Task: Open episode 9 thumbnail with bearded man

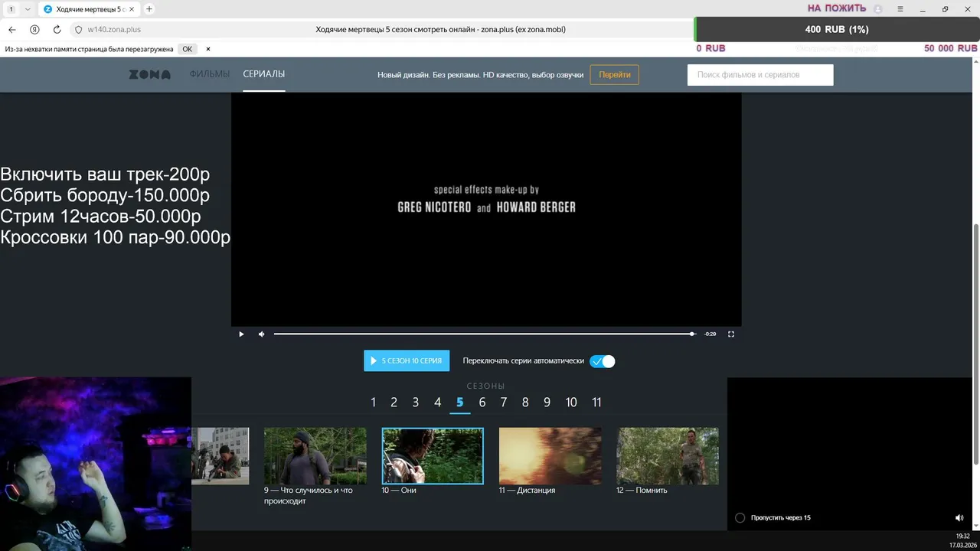Action: pyautogui.click(x=315, y=456)
